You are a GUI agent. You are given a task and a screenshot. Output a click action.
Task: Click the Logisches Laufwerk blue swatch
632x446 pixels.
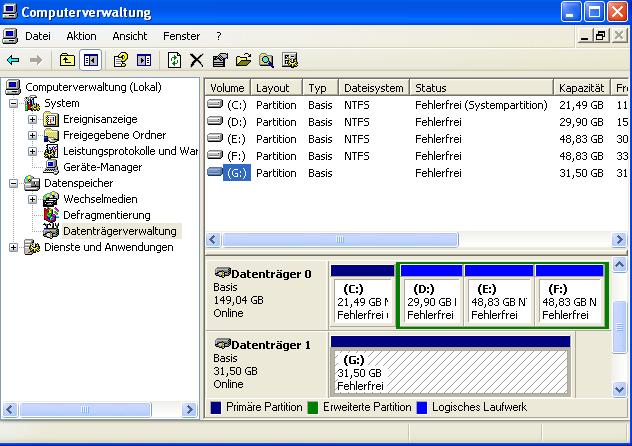tap(422, 408)
